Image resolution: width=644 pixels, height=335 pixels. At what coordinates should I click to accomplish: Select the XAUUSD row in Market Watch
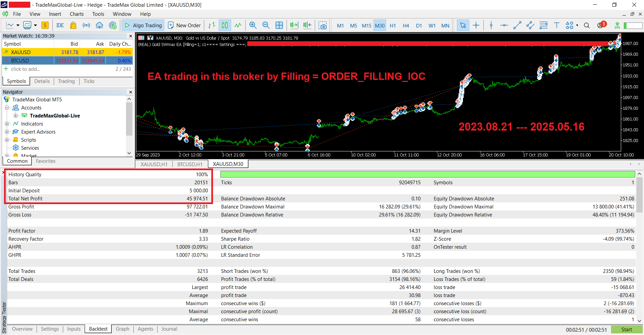[67, 52]
